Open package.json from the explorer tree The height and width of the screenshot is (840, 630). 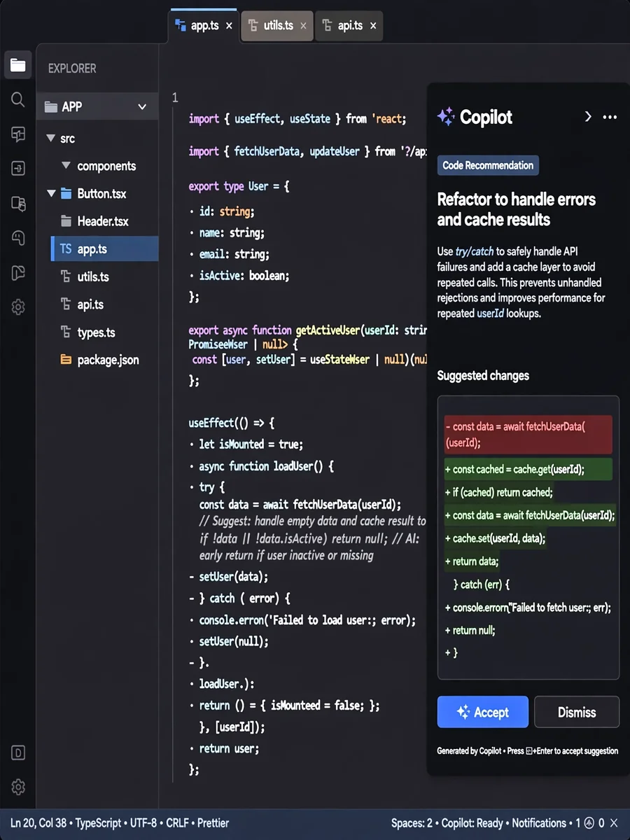108,360
